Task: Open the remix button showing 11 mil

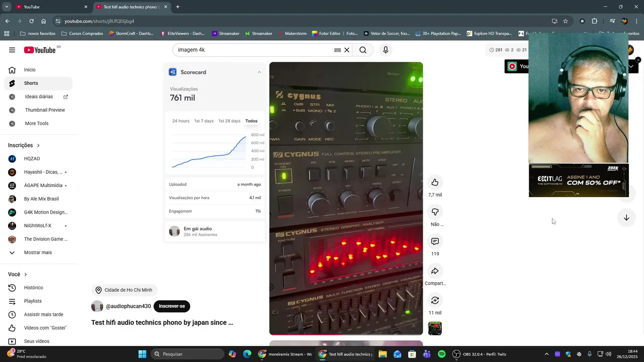Action: [x=435, y=300]
